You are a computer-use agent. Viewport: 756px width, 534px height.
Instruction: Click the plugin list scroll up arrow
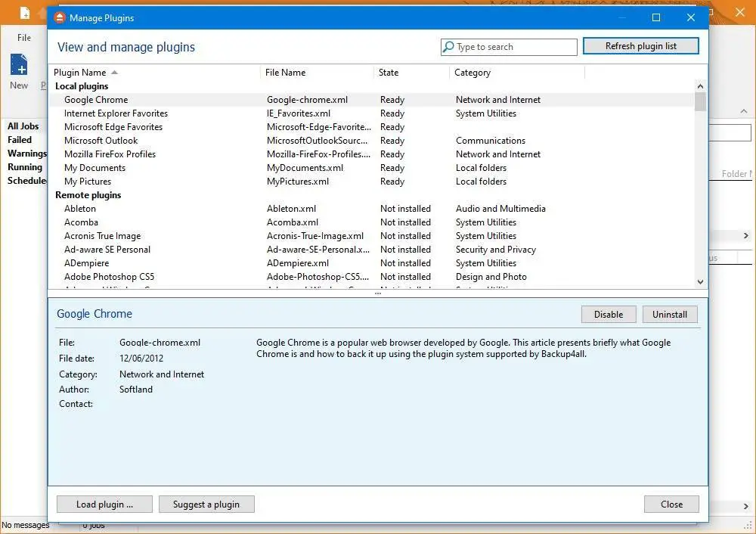click(701, 86)
